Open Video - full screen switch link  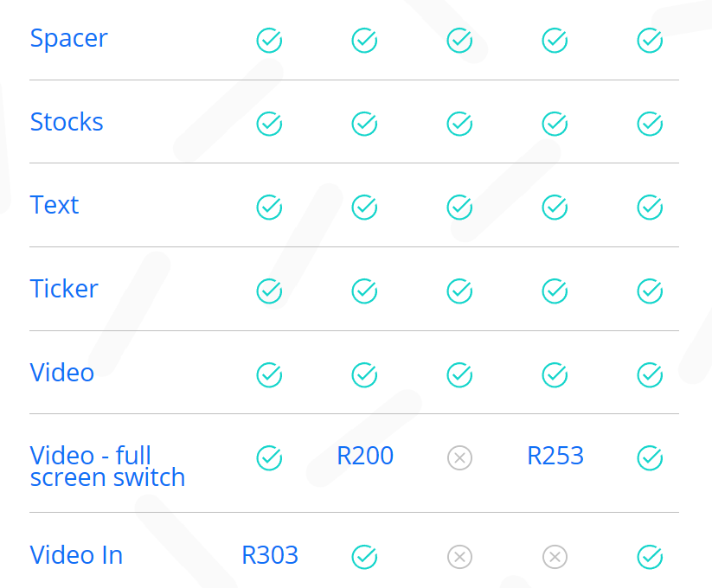[107, 466]
